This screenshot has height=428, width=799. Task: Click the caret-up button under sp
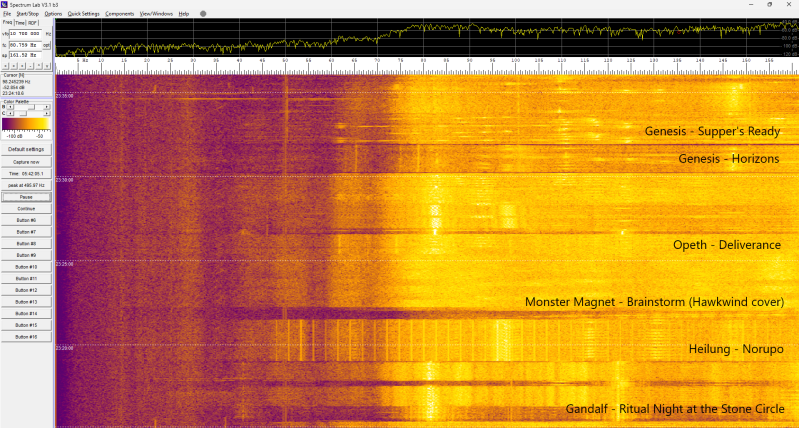coord(39,66)
